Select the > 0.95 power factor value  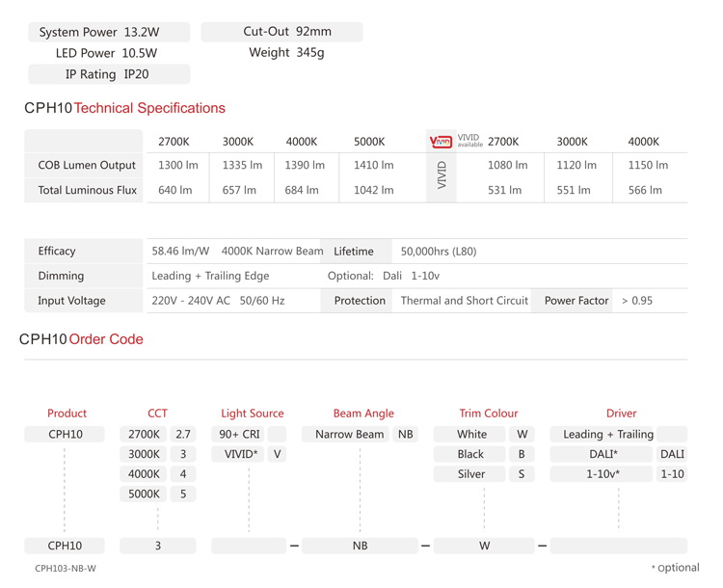[637, 301]
